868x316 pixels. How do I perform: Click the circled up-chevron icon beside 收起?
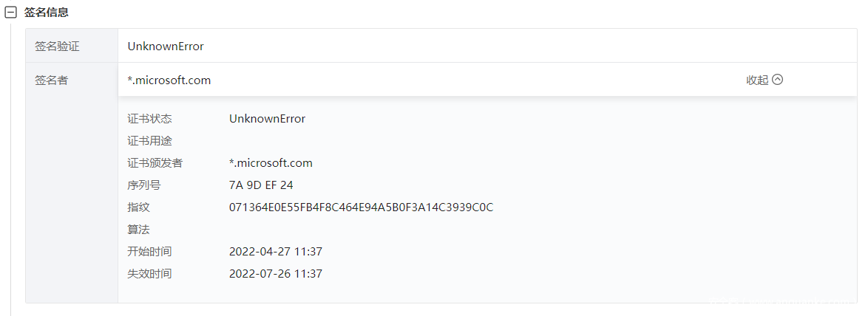pos(777,80)
